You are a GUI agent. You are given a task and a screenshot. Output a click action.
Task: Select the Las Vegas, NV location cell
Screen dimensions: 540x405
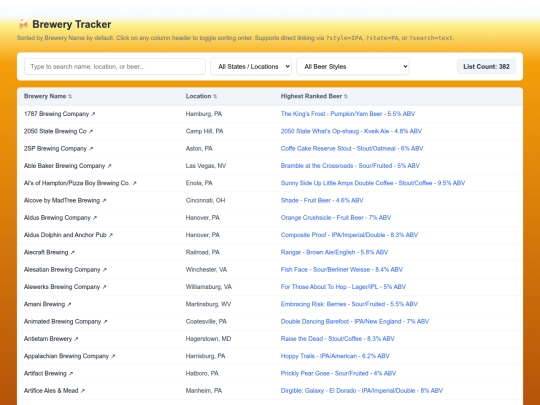pos(206,166)
